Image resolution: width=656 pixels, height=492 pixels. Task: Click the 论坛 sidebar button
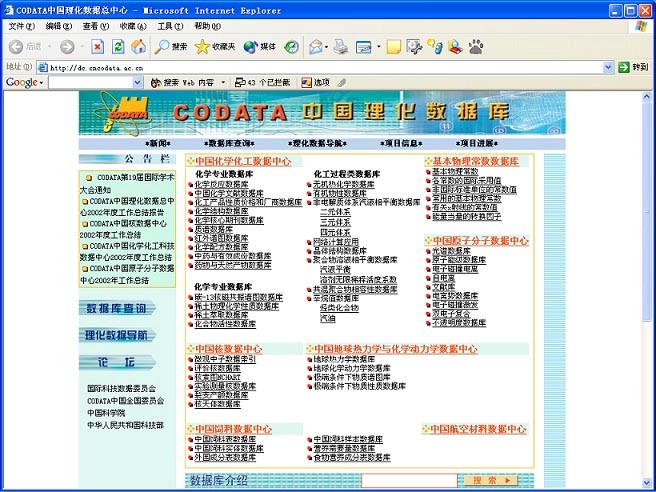(117, 362)
